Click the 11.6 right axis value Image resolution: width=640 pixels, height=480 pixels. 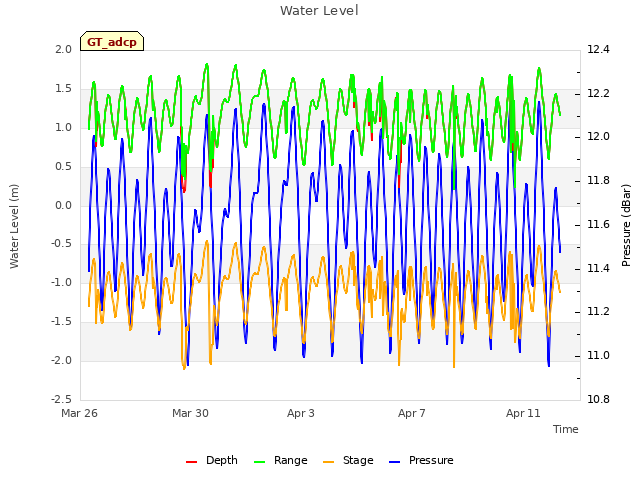pyautogui.click(x=598, y=224)
